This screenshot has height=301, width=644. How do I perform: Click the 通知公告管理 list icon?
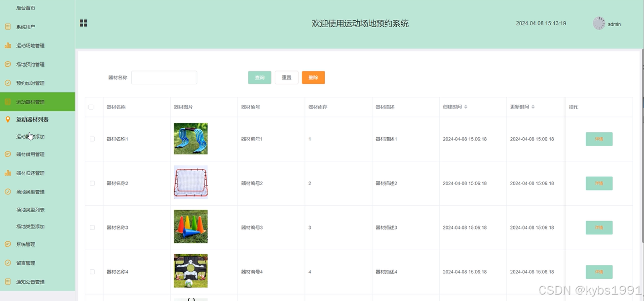[8, 281]
